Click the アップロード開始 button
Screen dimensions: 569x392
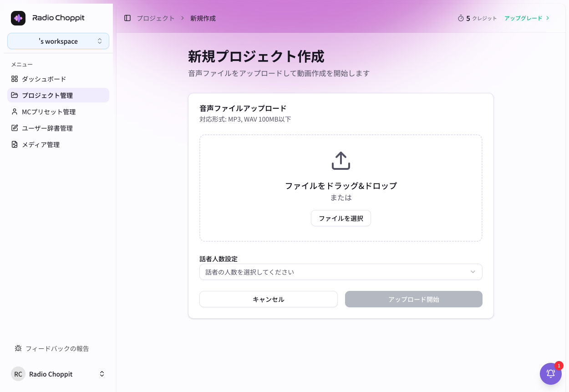(414, 299)
